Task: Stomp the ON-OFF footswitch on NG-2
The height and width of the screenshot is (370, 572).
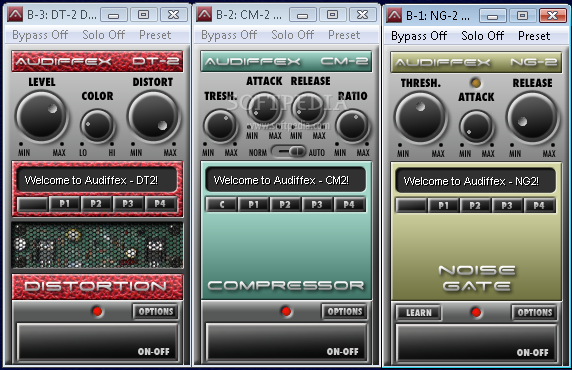Action: 477,343
